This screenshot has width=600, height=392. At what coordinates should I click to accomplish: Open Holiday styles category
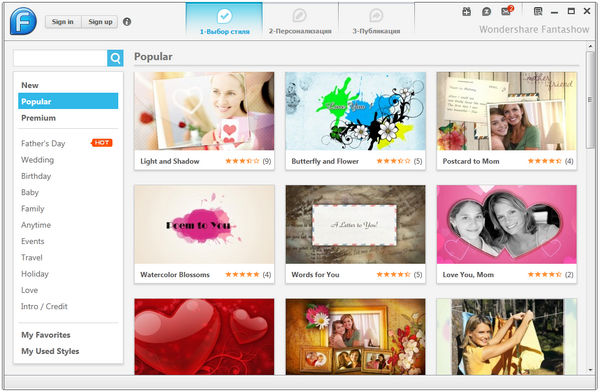pos(35,274)
